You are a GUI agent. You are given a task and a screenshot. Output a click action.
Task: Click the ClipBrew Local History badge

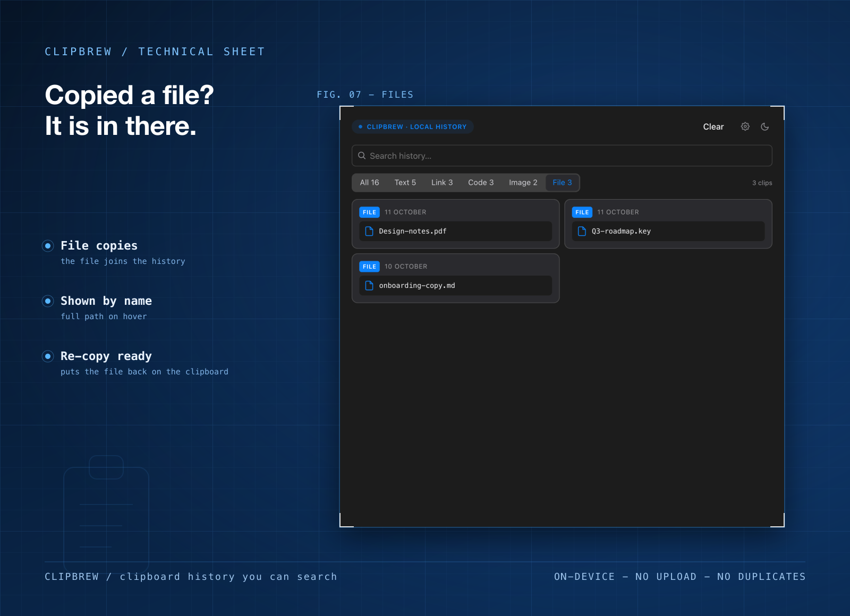click(413, 127)
